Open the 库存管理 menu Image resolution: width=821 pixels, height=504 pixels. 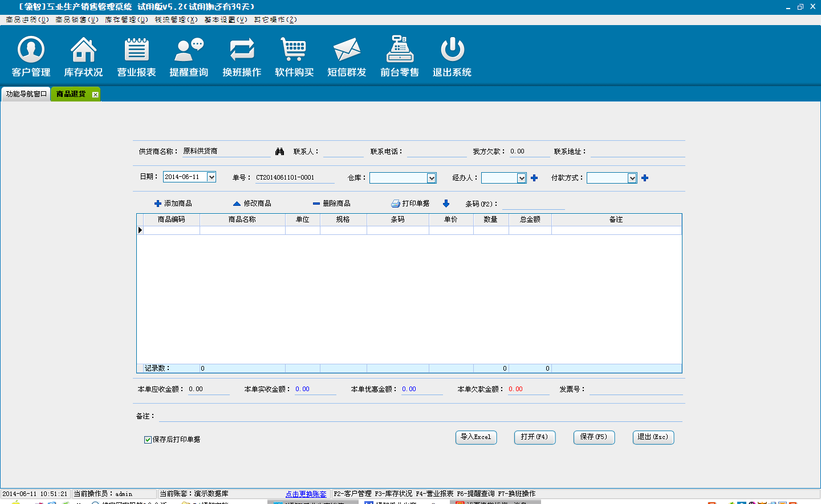126,19
